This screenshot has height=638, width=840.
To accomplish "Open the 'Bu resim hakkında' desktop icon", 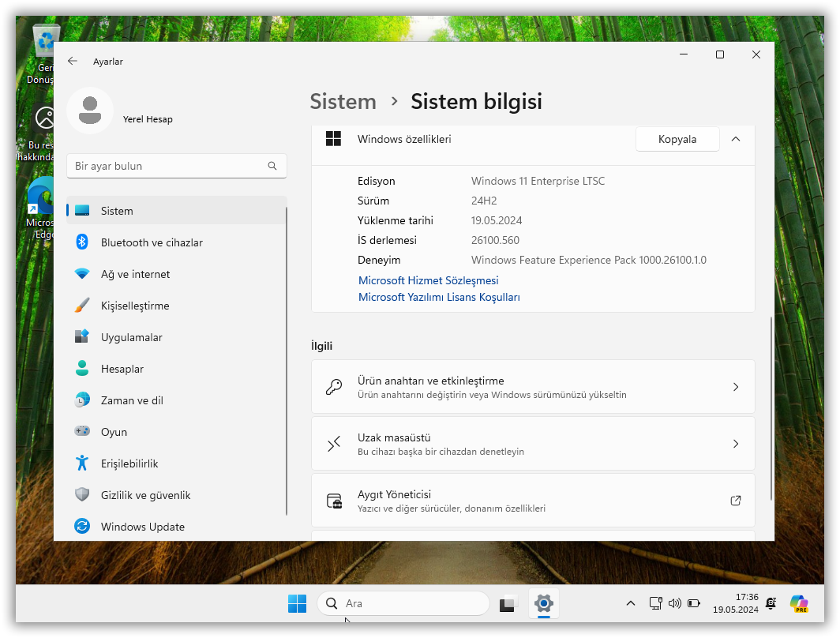I will (x=38, y=134).
